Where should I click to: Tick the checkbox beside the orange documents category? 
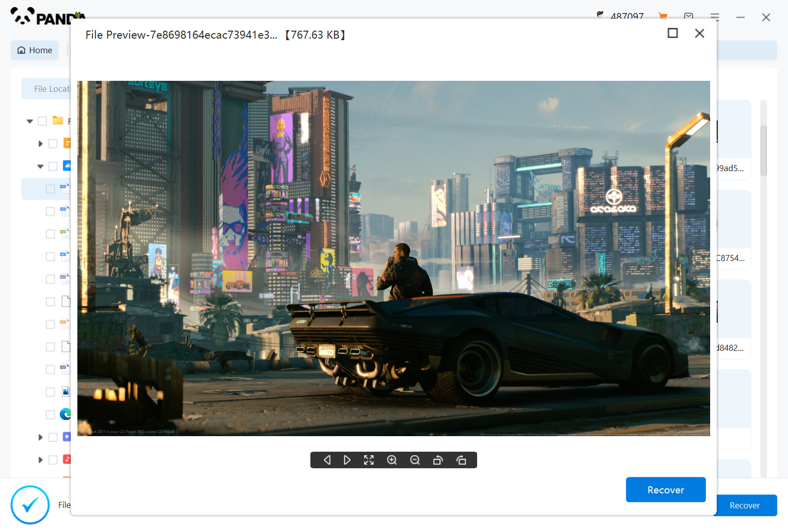53,144
